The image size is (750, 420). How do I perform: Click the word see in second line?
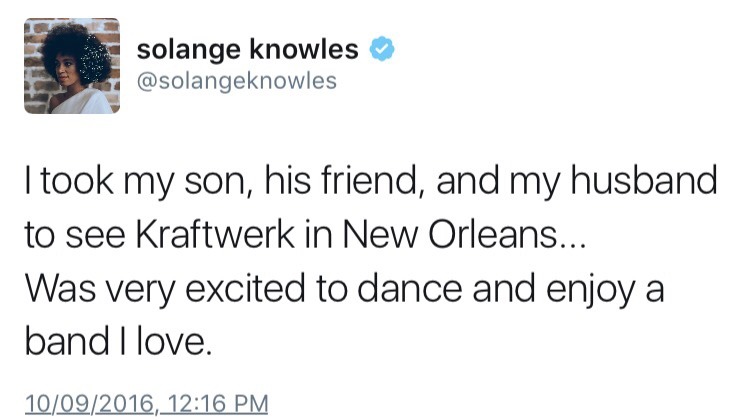tap(95, 238)
